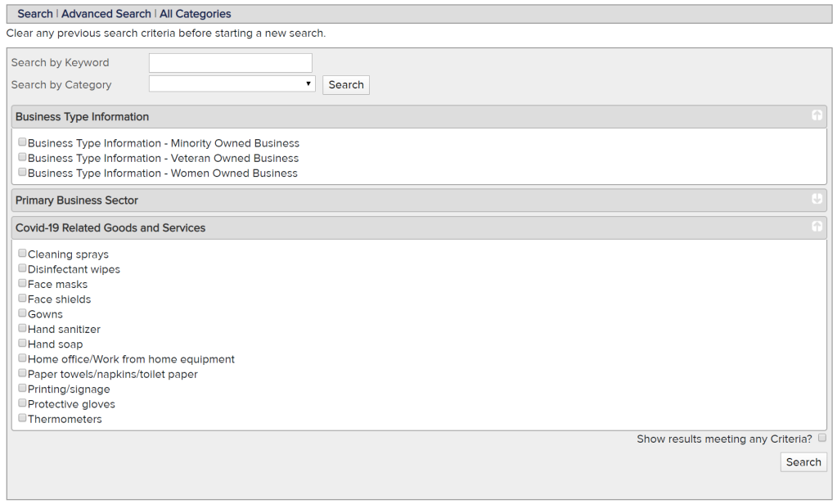Tick the Thermometers checkbox
Screen dimensions: 837x504
pyautogui.click(x=22, y=417)
